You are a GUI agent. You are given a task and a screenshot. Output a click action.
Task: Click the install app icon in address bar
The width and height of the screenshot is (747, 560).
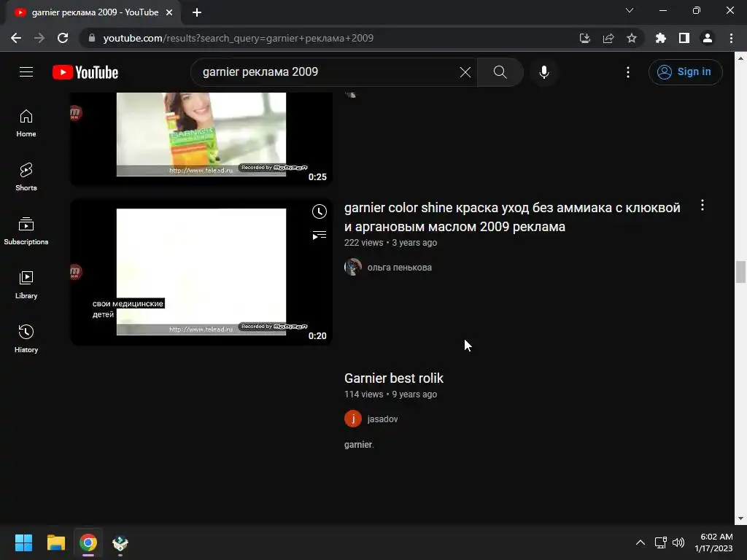pyautogui.click(x=584, y=38)
